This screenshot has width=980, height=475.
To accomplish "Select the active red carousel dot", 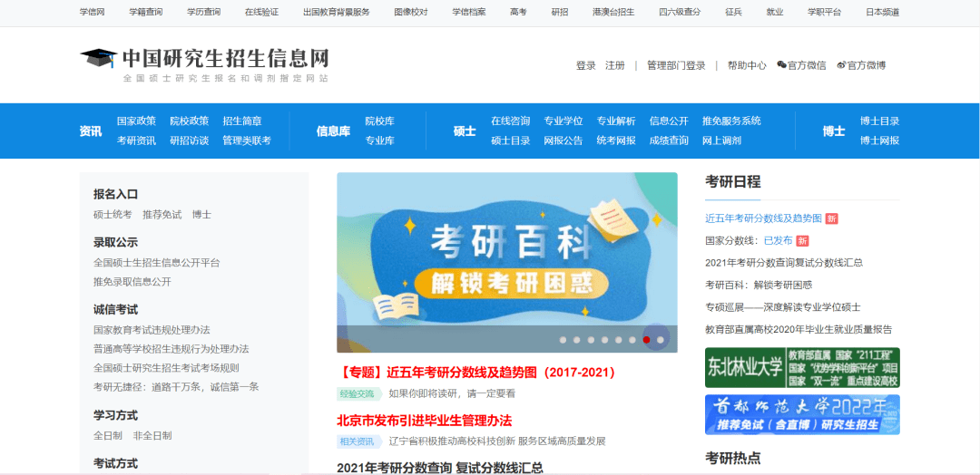I will click(x=646, y=340).
